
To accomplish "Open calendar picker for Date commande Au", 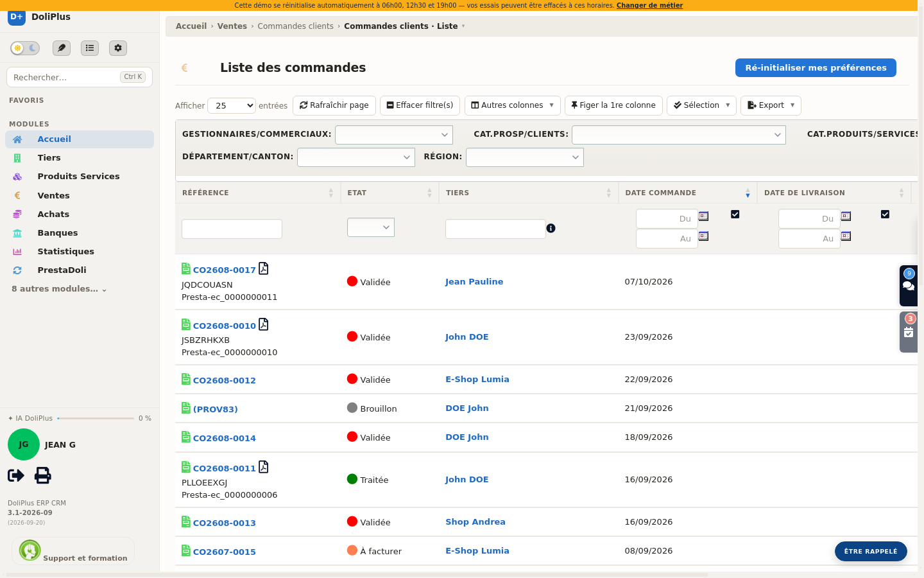I will coord(704,236).
